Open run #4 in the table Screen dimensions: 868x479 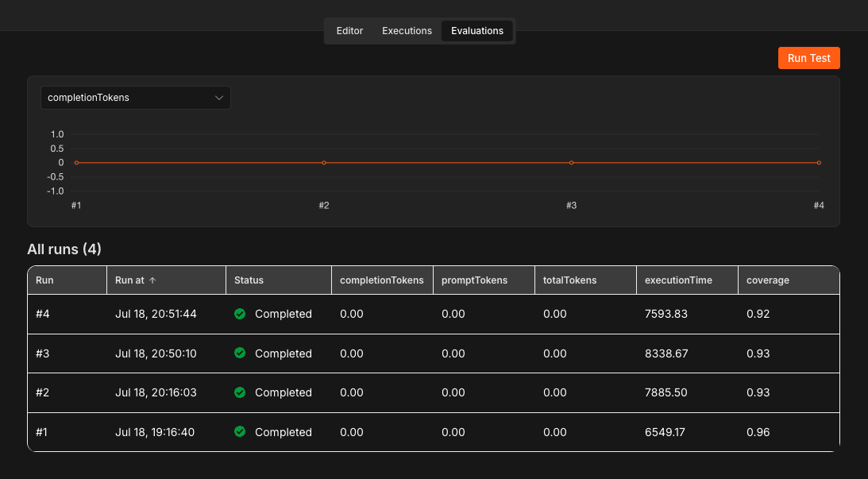(x=434, y=314)
